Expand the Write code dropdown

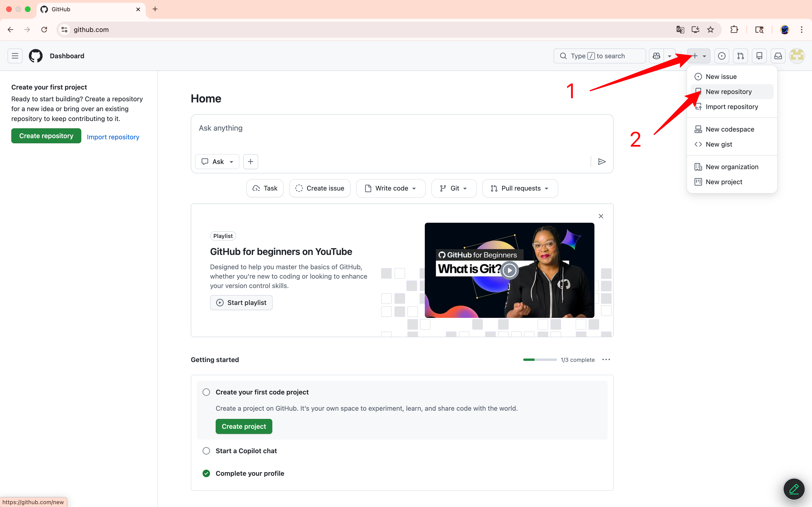click(391, 188)
